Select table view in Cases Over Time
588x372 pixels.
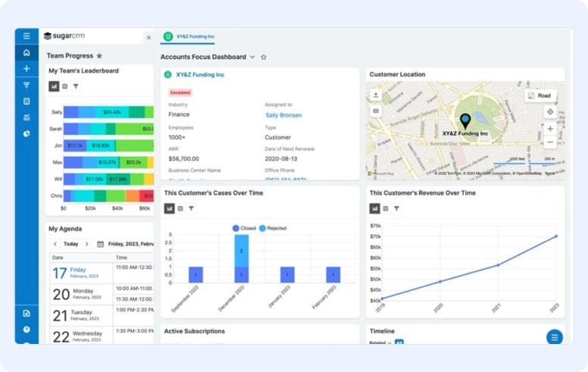point(180,208)
